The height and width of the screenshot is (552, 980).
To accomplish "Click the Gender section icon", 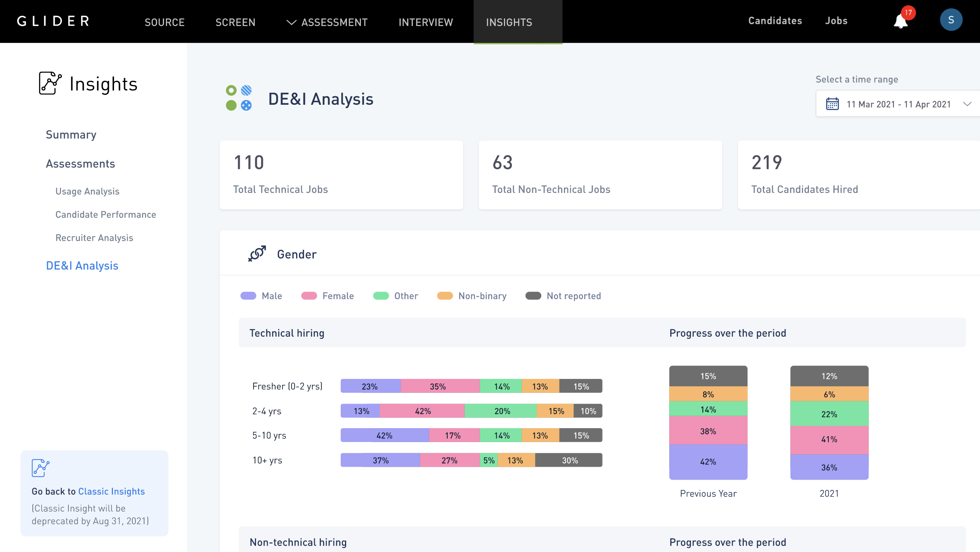I will [x=257, y=253].
